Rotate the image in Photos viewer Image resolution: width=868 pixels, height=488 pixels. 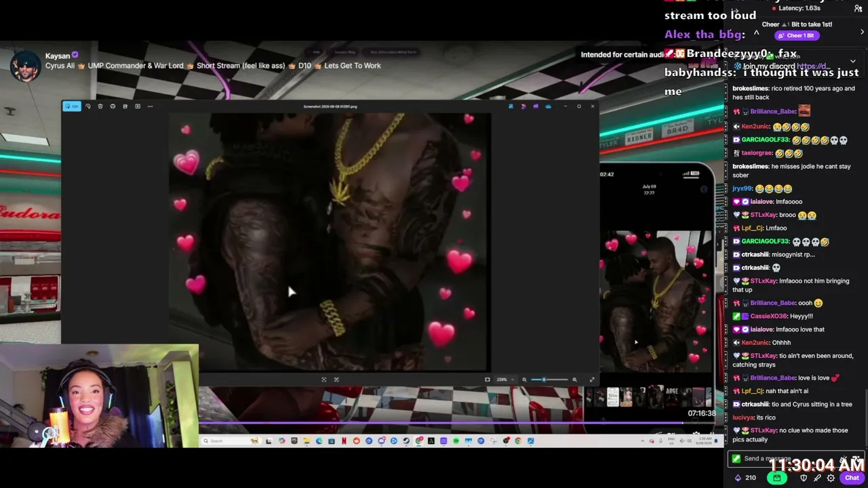pos(88,106)
